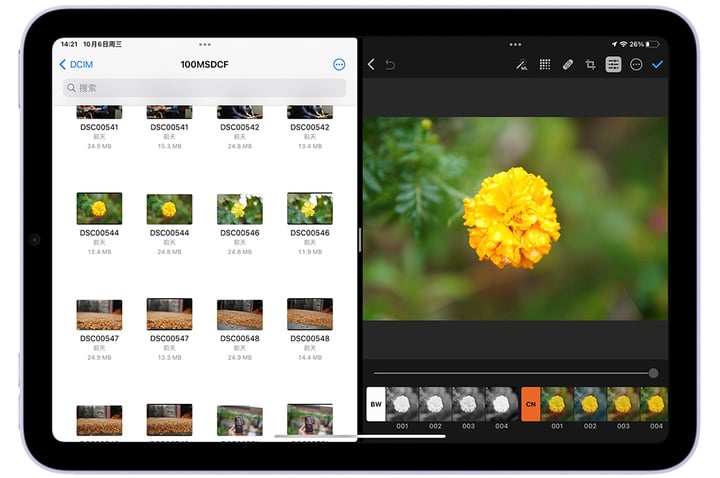Go back using the editor's back chevron

[x=371, y=65]
